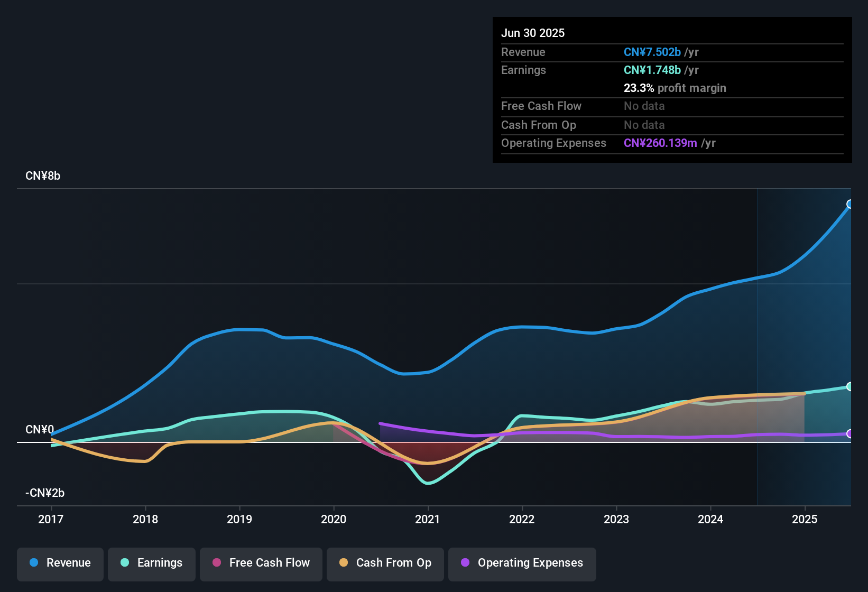868x592 pixels.
Task: Click the Operating Expenses legend dot icon
Action: (x=465, y=563)
